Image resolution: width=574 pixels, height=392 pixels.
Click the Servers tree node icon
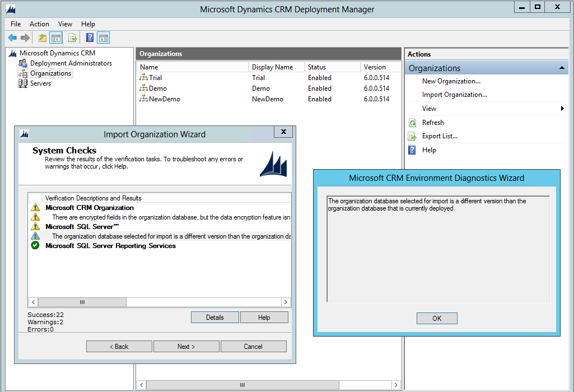(23, 83)
